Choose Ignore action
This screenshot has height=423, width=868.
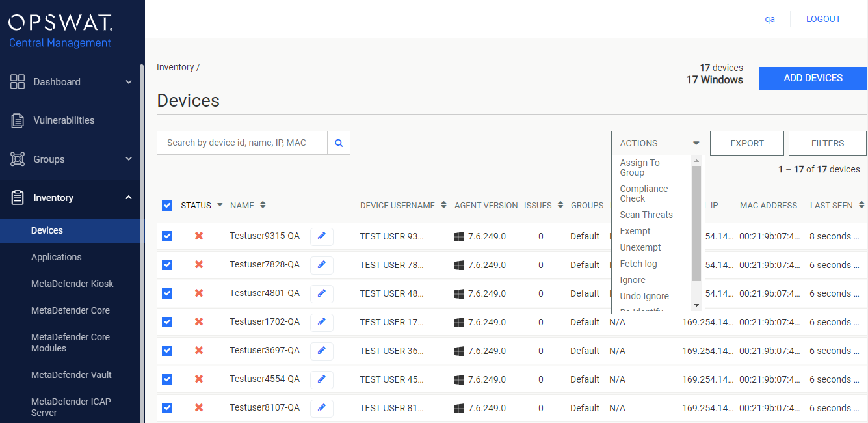(x=633, y=280)
